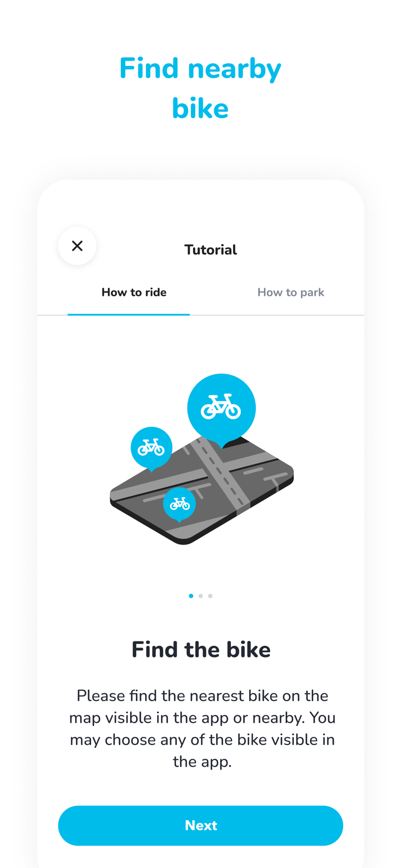
Task: Select the How to ride tab
Action: pos(134,293)
